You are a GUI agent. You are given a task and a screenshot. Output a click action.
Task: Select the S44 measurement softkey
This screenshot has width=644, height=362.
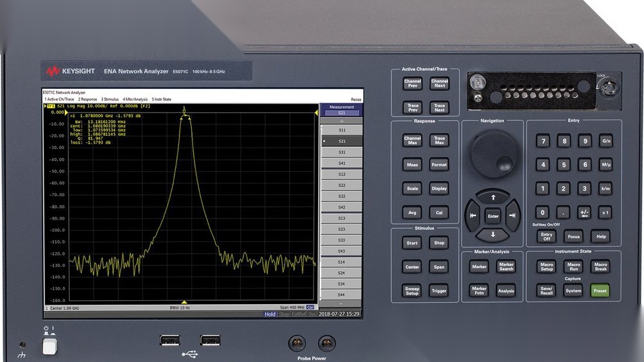(x=341, y=294)
